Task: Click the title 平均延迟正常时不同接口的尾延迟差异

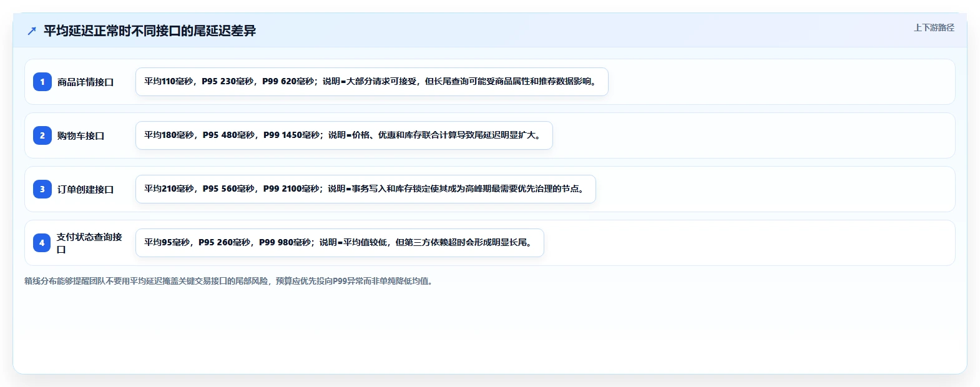Action: pyautogui.click(x=150, y=31)
